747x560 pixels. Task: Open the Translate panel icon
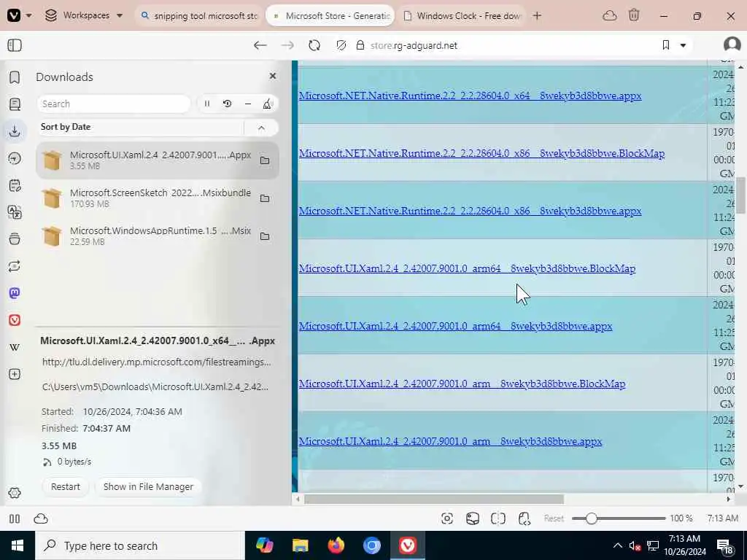point(15,212)
